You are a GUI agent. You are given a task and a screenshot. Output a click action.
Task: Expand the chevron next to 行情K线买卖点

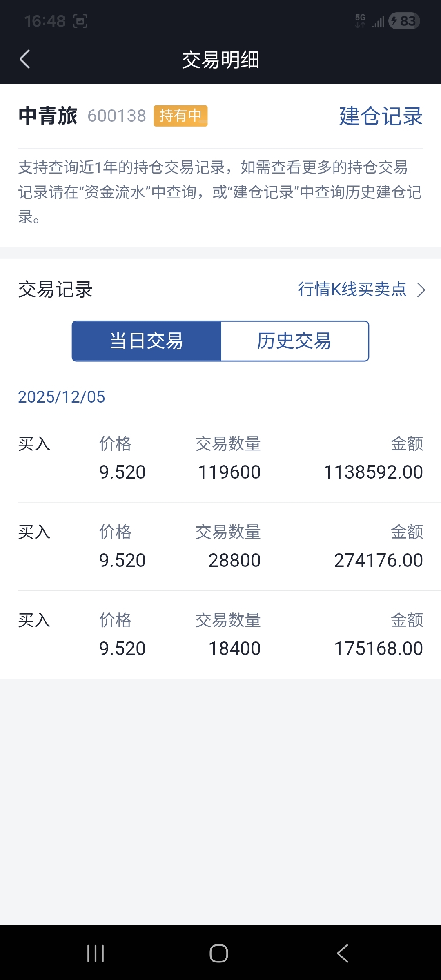point(421,290)
